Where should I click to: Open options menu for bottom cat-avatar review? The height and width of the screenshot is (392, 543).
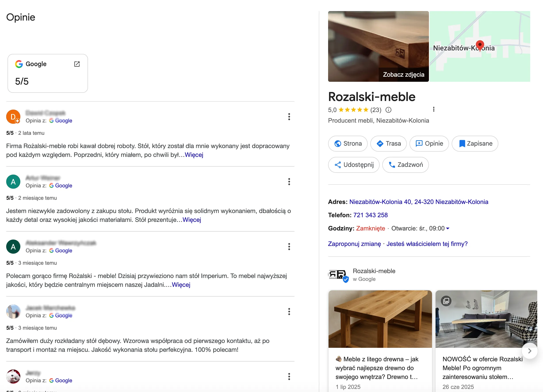pos(289,376)
